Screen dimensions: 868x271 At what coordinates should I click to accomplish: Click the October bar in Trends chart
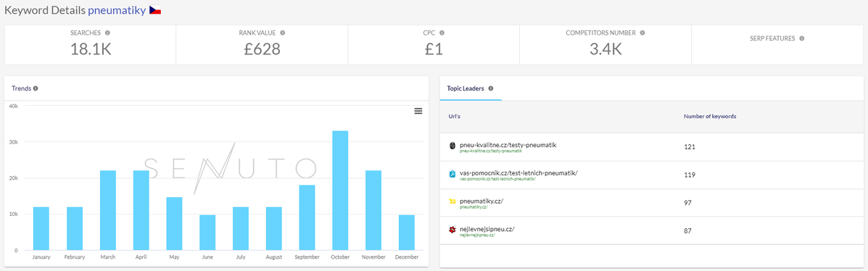[340, 191]
